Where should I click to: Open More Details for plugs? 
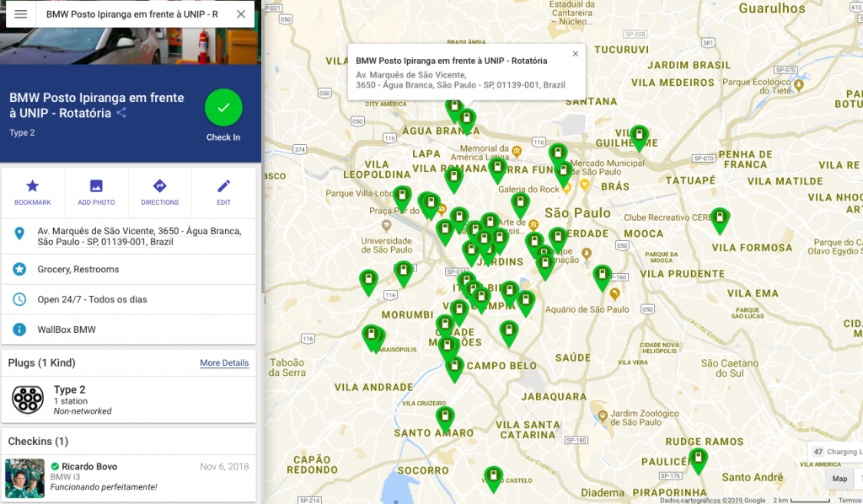(224, 362)
